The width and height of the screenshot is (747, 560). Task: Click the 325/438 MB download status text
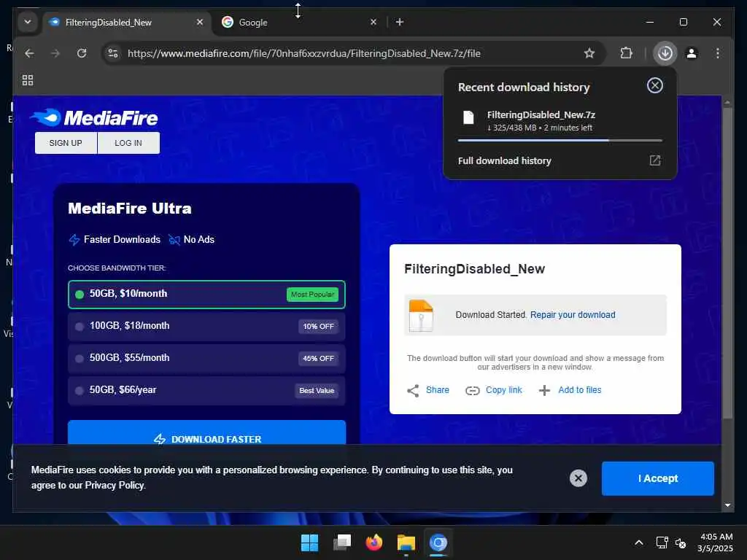(x=539, y=128)
